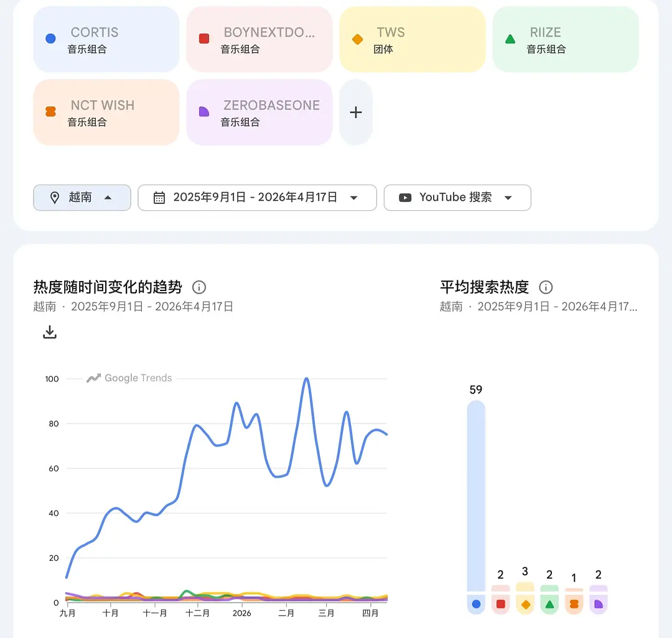Click blue circle icon under average bar chart
672x638 pixels.
coord(476,604)
